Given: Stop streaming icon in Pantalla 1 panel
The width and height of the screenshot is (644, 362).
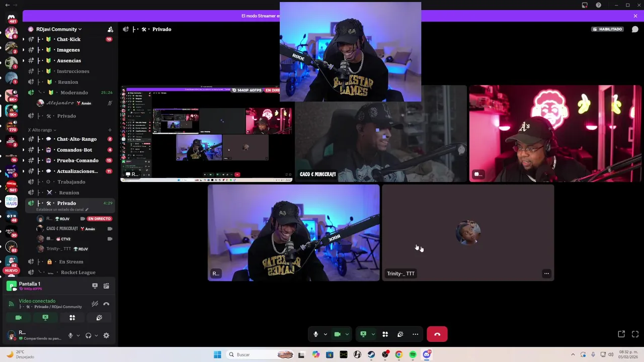Looking at the screenshot, I should [95, 286].
